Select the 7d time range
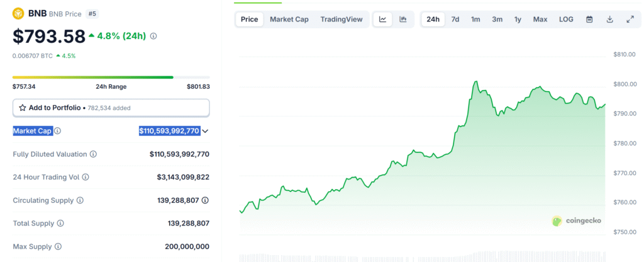The height and width of the screenshot is (262, 644). [x=455, y=20]
